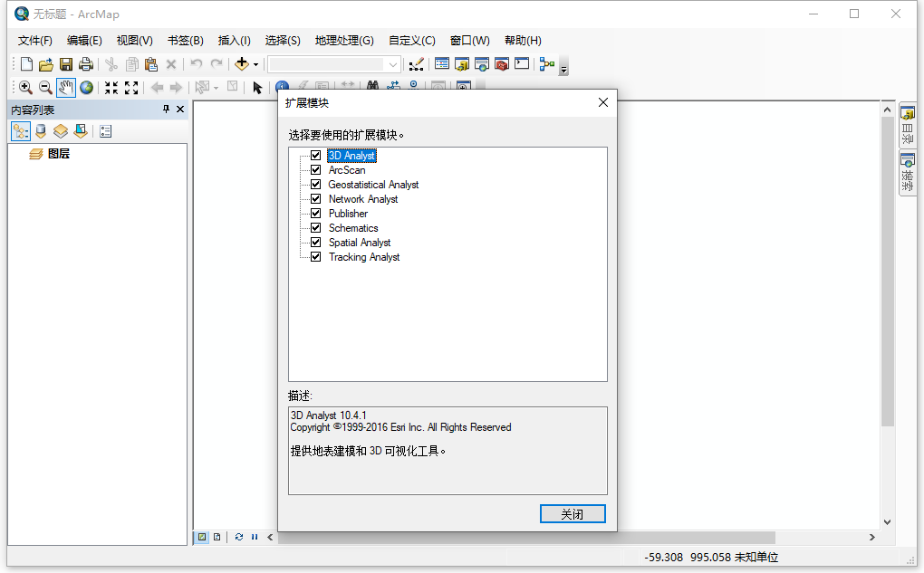Screen dimensions: 924x573
Task: Open the 帮助(H) menu
Action: 523,40
